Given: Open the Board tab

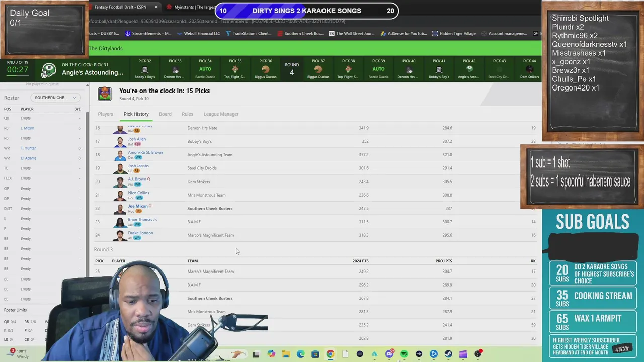Looking at the screenshot, I should (x=165, y=114).
